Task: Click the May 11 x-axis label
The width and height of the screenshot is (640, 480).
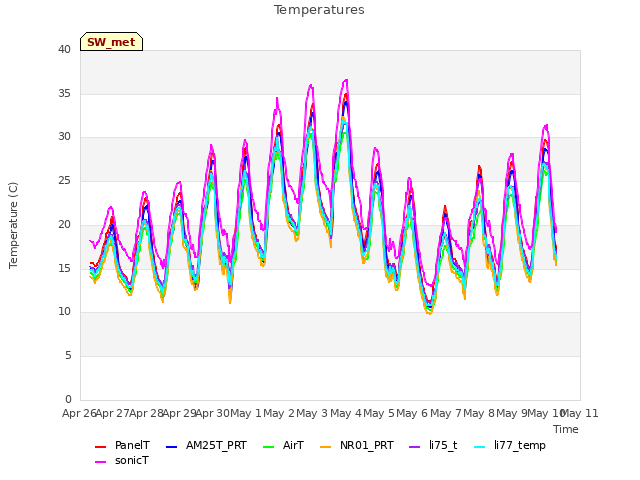Action: [x=580, y=413]
